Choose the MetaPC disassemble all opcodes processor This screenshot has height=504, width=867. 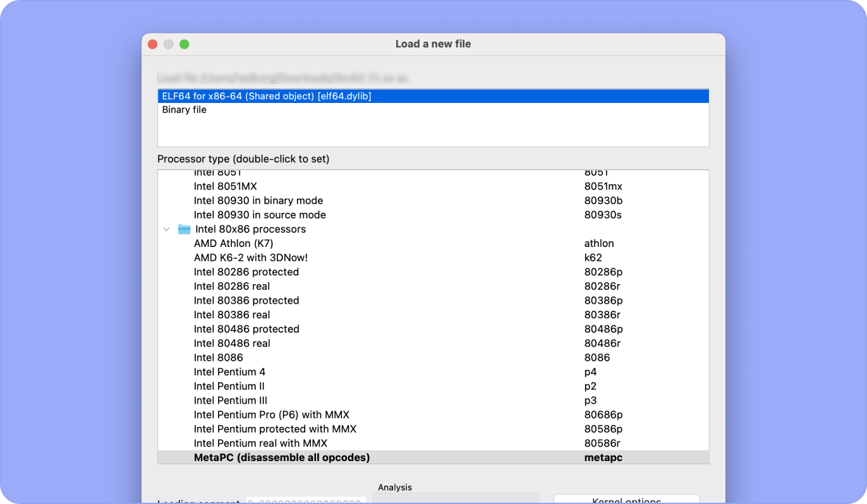[x=282, y=457]
